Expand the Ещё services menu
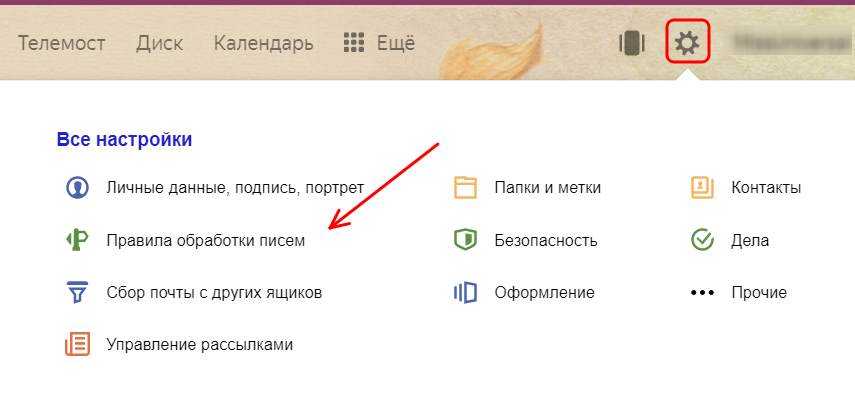The image size is (855, 398). 396,43
